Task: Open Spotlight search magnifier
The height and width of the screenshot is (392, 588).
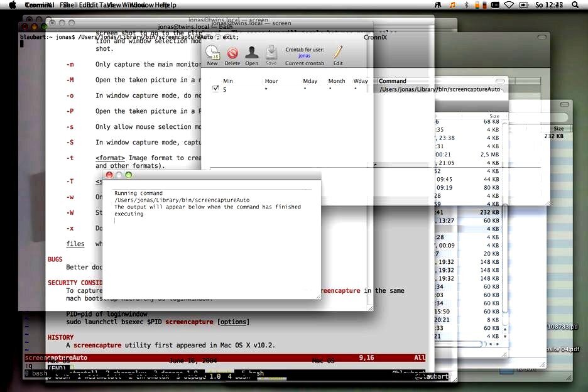Action: [575, 5]
